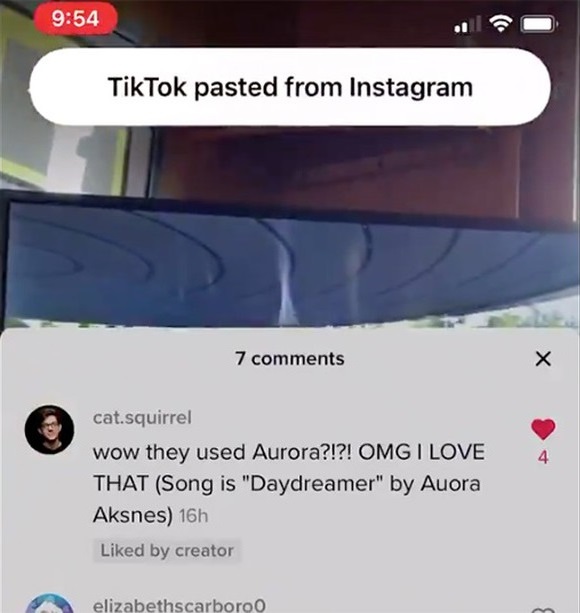Image resolution: width=580 pixels, height=613 pixels.
Task: Like elizabethscarboro0's comment with the heart
Action: click(x=543, y=609)
